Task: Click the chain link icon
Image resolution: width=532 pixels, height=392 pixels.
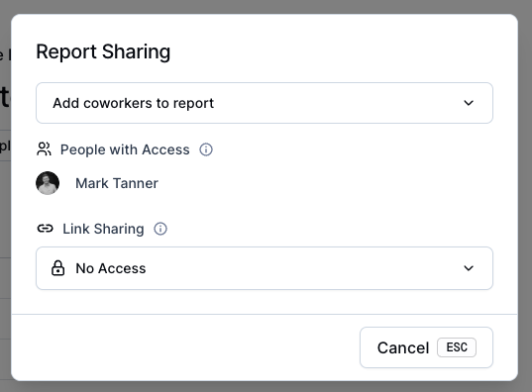Action: point(46,229)
